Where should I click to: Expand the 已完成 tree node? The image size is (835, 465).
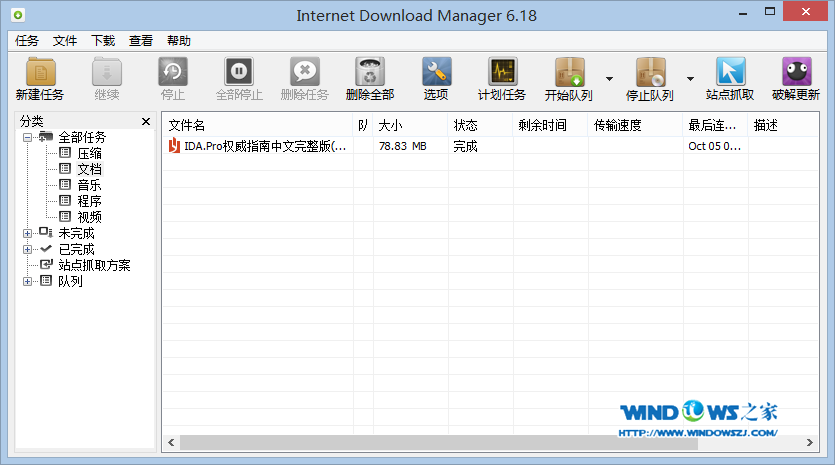(27, 249)
